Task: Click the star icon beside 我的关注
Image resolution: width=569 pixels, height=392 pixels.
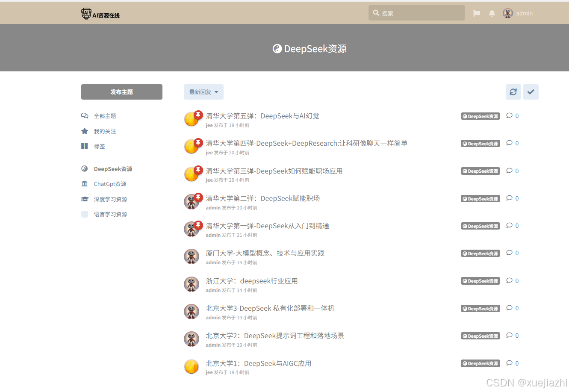Action: (x=85, y=131)
